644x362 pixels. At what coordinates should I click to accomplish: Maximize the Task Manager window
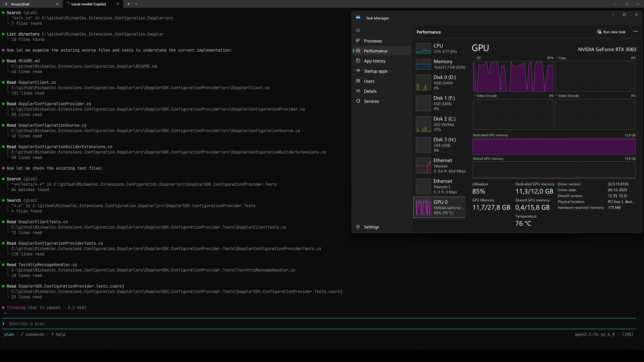click(624, 15)
